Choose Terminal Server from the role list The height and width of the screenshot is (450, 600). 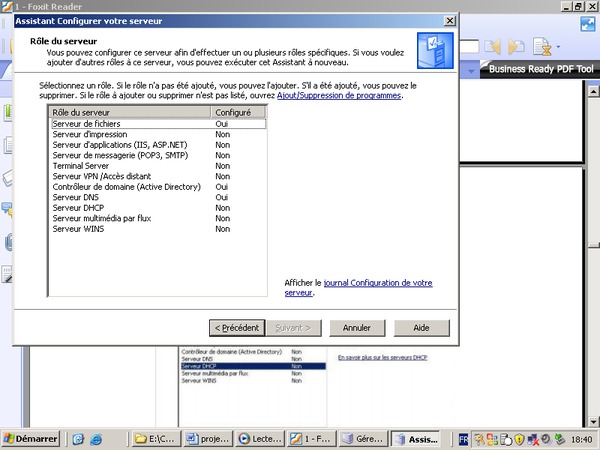82,166
